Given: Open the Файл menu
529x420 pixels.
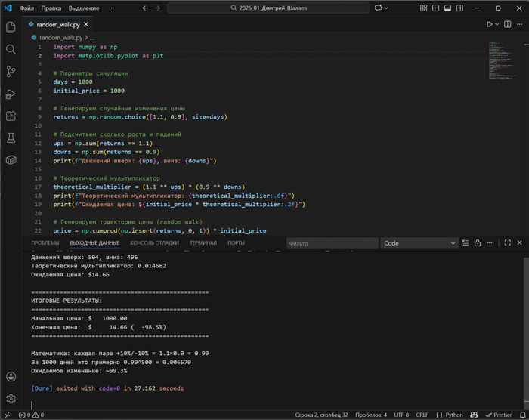Looking at the screenshot, I should click(26, 8).
